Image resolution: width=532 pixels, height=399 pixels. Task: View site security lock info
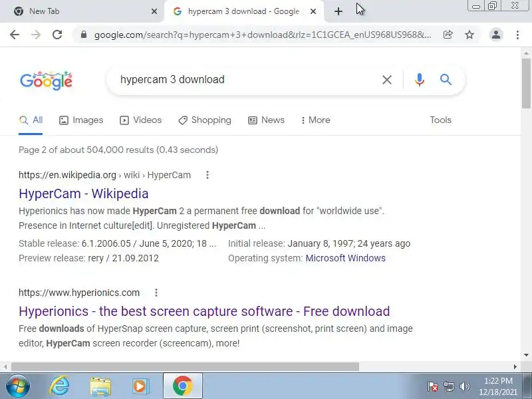pos(84,35)
